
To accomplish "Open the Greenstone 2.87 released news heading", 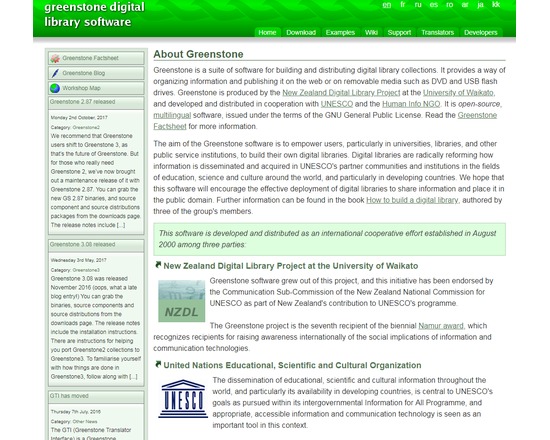I will pyautogui.click(x=82, y=102).
